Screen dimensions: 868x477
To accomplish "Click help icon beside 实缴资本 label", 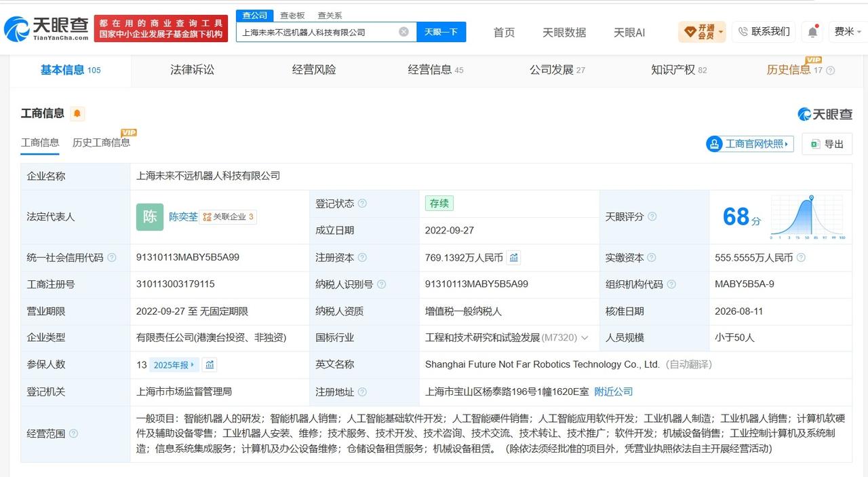I will point(652,258).
